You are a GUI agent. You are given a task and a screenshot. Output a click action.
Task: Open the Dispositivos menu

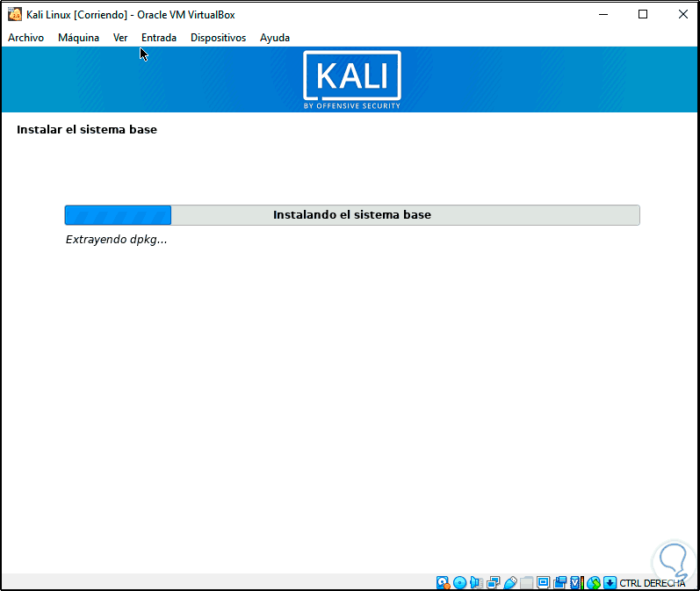tap(219, 38)
